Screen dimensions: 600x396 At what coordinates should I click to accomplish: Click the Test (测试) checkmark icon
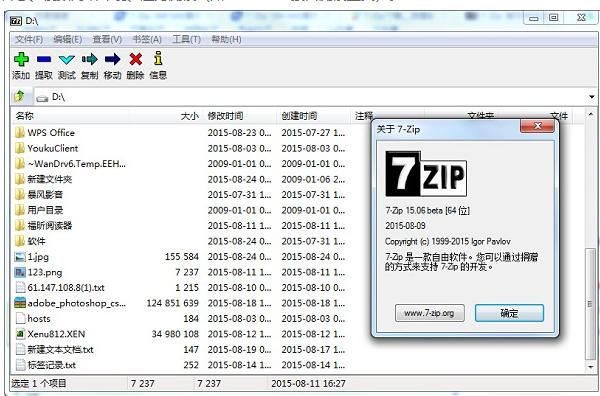pyautogui.click(x=67, y=60)
